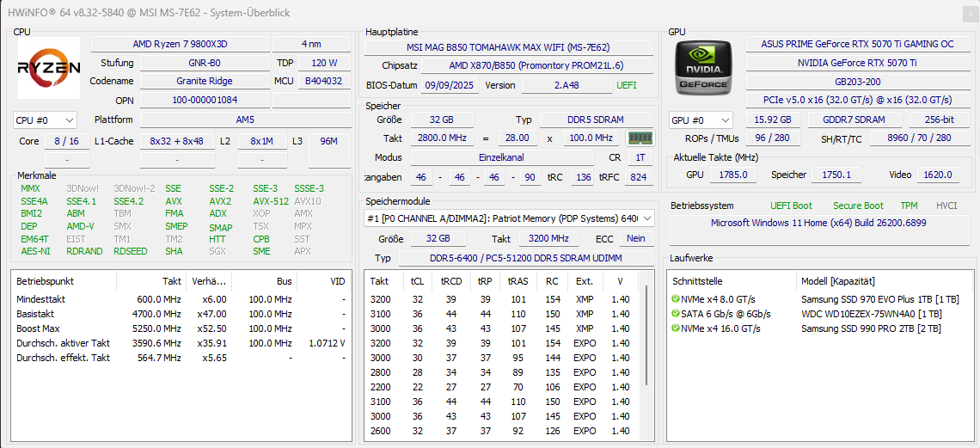
Task: Select the Boost Max row
Action: pos(181,328)
